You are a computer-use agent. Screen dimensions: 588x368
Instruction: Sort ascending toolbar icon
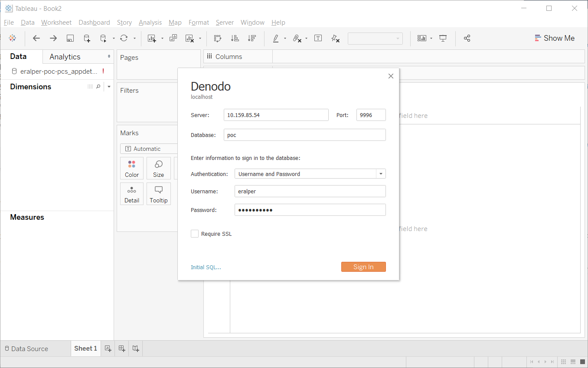coord(235,38)
